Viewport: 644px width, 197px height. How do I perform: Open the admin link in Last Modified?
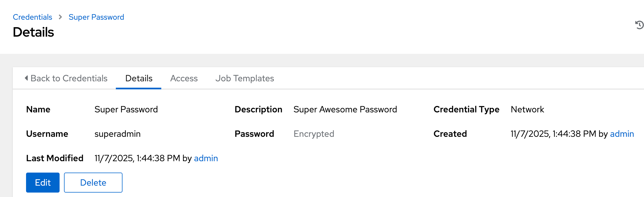pyautogui.click(x=206, y=158)
